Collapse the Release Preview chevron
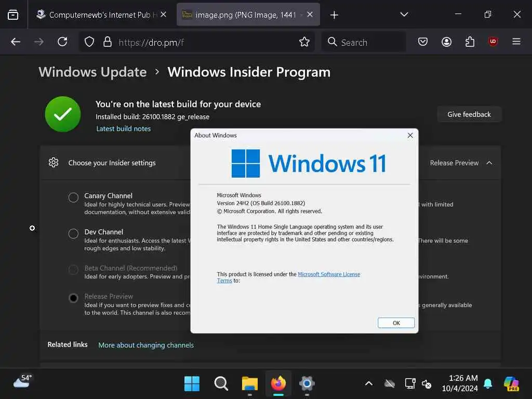This screenshot has height=399, width=532. tap(489, 163)
